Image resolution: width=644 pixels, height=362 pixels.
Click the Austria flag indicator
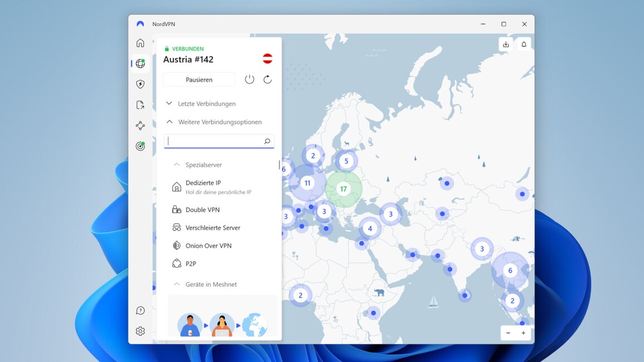267,58
